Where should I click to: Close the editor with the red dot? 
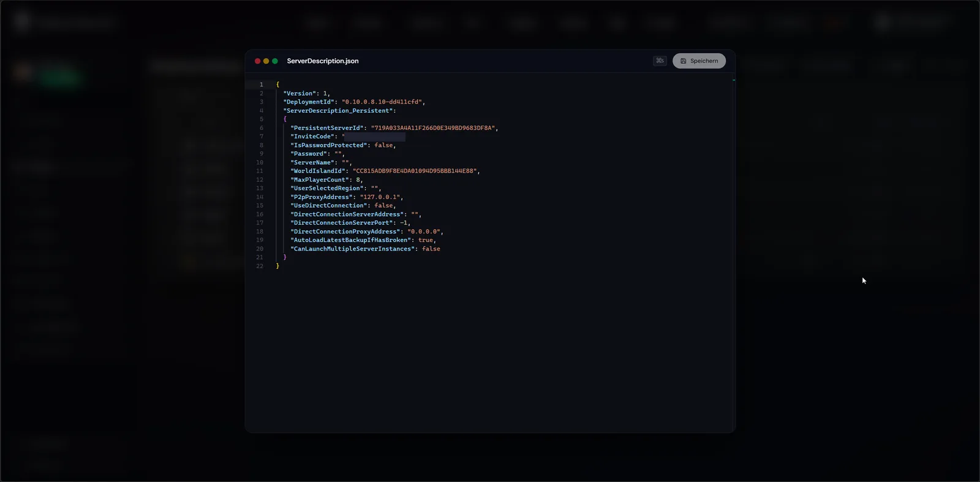257,61
